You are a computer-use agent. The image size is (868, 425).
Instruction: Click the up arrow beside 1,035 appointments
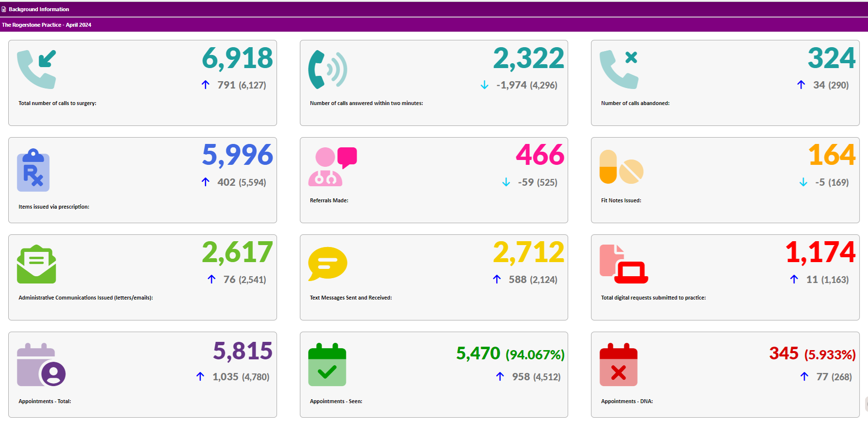click(200, 376)
